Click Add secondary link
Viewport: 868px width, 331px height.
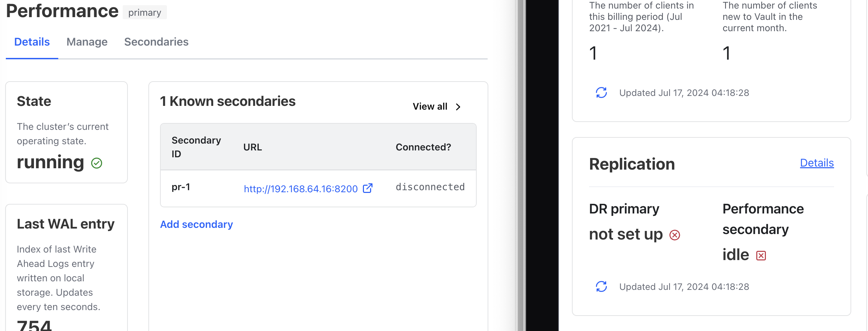tap(196, 224)
